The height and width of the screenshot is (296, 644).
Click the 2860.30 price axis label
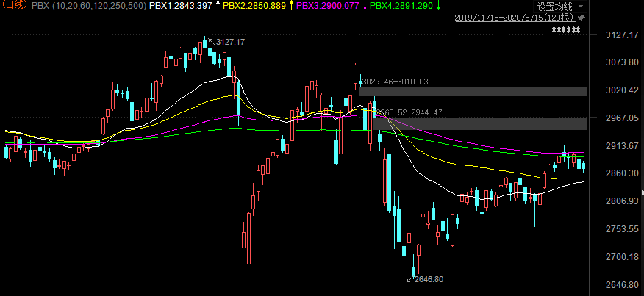pos(621,173)
